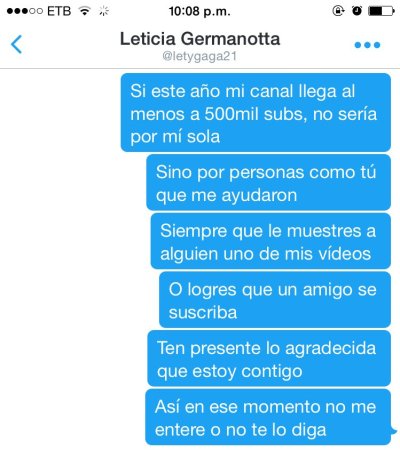Tap the rotation lock status icon
400x450 pixels.
tap(338, 11)
